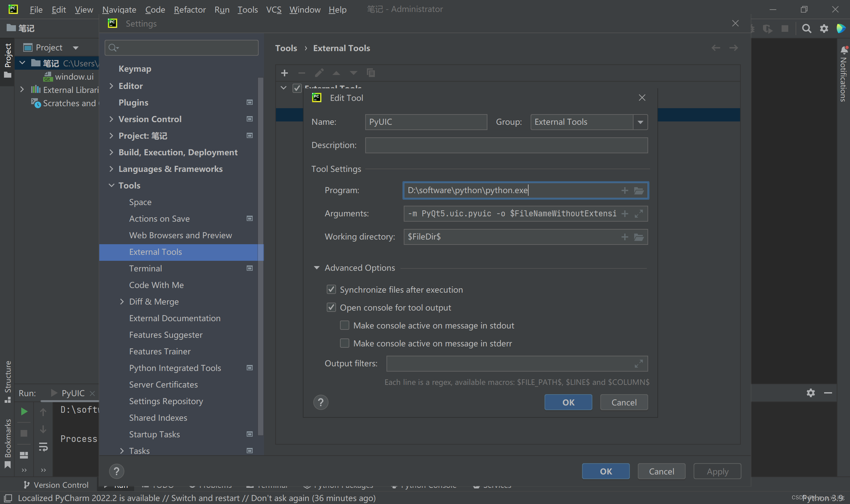Image resolution: width=850 pixels, height=504 pixels.
Task: Toggle soft-wrap in Run console
Action: click(43, 447)
